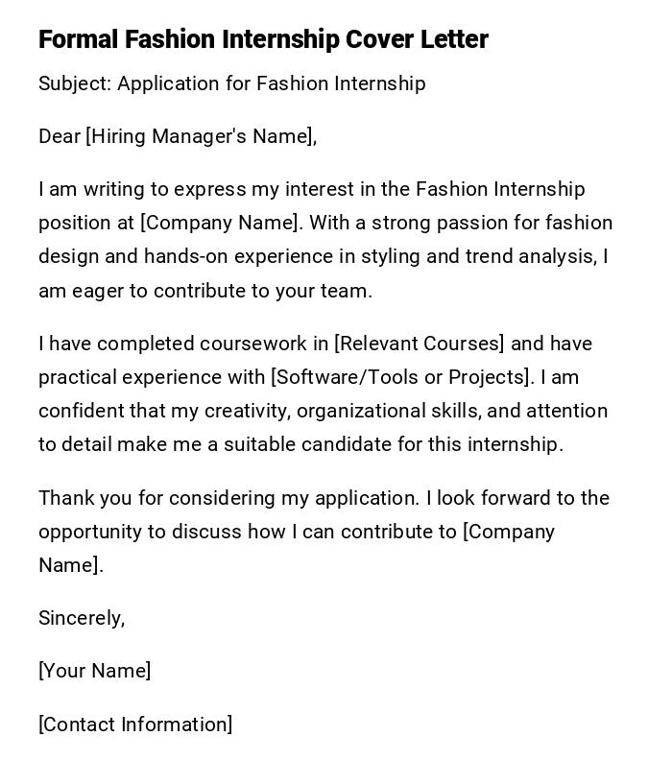
Task: Click the line starting 'to detail make me'
Action: tap(300, 444)
